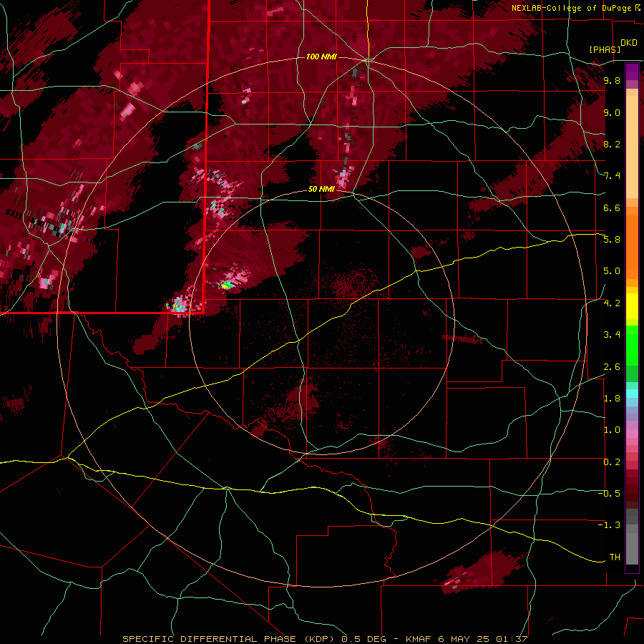Image resolution: width=644 pixels, height=644 pixels.
Task: Click the 0.2 scale value
Action: pyautogui.click(x=612, y=462)
